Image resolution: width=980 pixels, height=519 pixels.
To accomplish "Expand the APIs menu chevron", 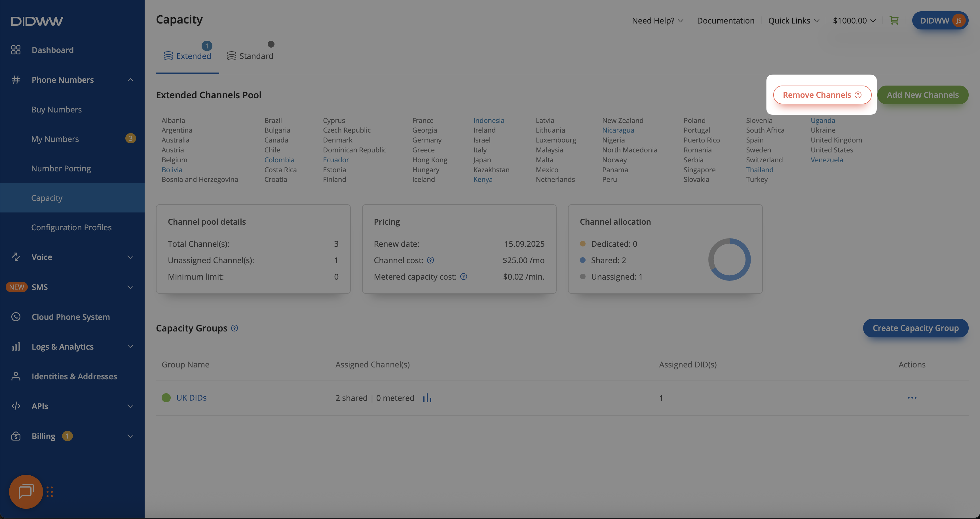I will click(130, 406).
